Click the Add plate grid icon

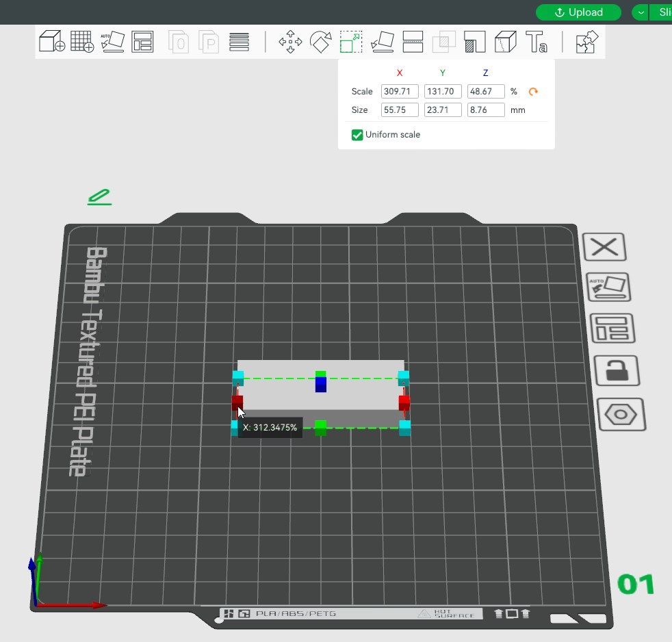pos(82,42)
